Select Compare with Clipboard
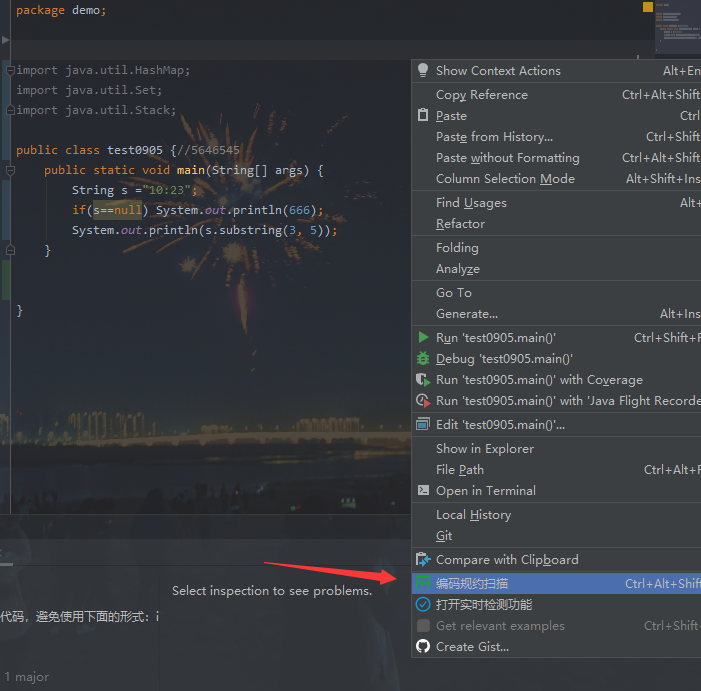This screenshot has width=701, height=691. pos(556,560)
